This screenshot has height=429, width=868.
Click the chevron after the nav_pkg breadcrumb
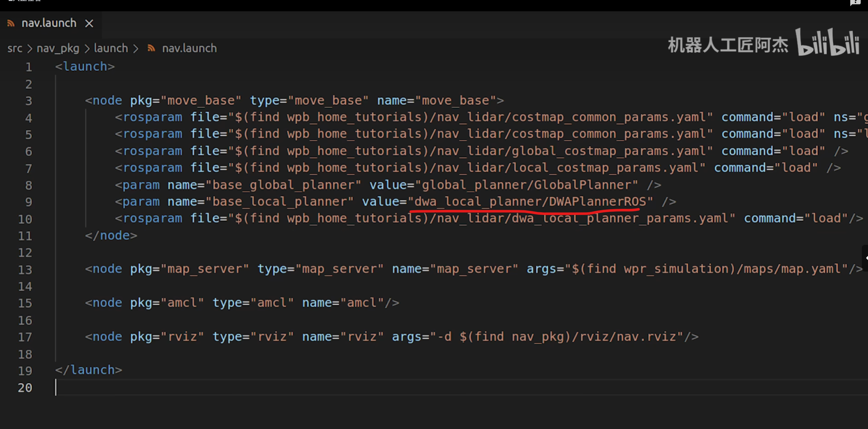point(87,48)
